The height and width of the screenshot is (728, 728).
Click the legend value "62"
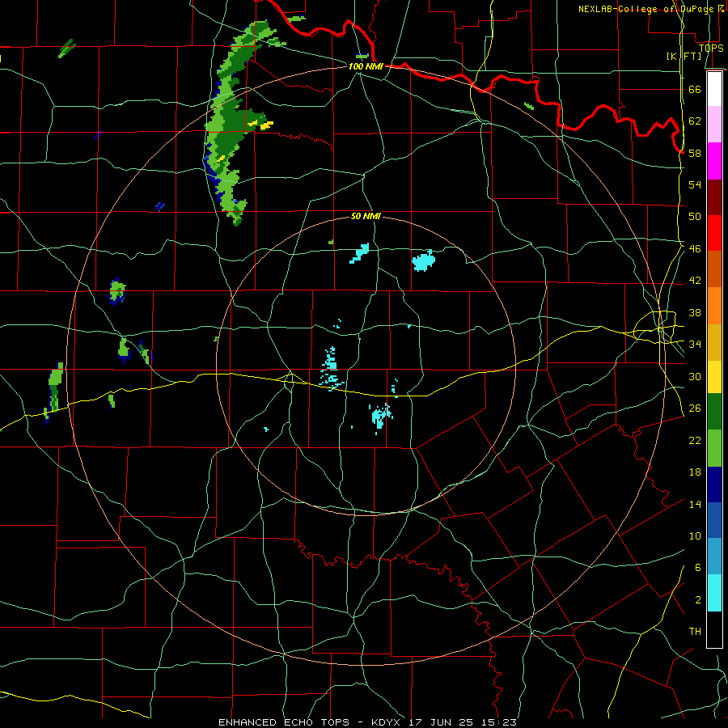[695, 121]
